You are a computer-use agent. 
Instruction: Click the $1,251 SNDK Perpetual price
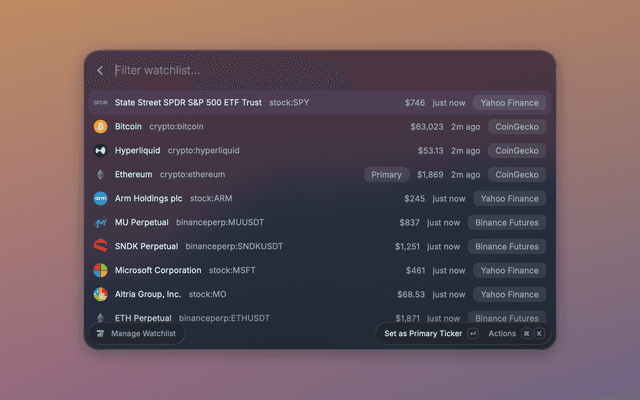(x=407, y=247)
